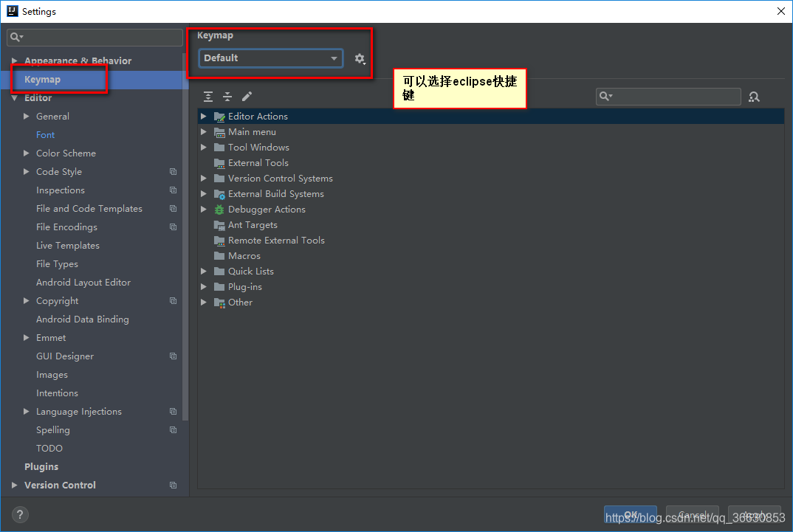Focus the keymap action search field
793x532 pixels.
point(668,97)
